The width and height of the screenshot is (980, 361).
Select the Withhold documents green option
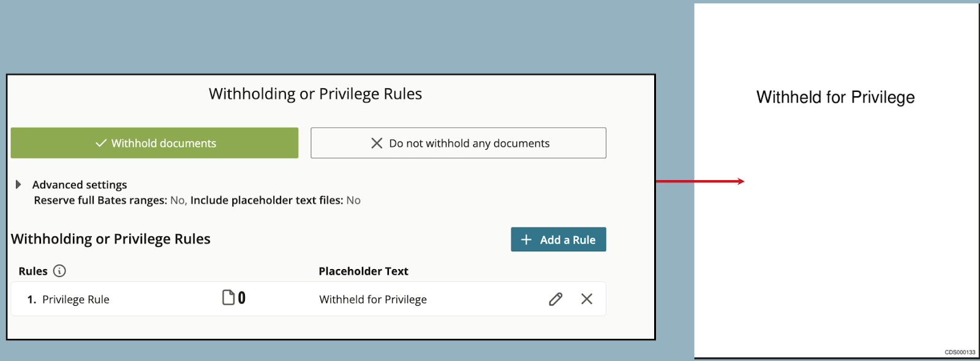pyautogui.click(x=154, y=143)
